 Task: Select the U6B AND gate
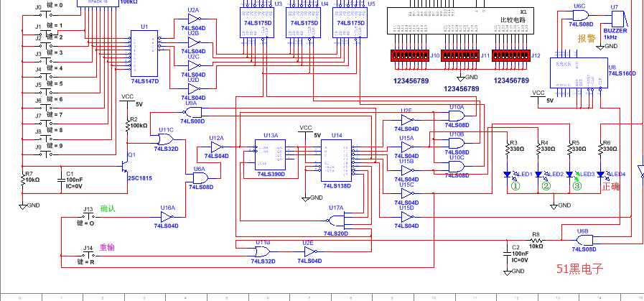[585, 240]
